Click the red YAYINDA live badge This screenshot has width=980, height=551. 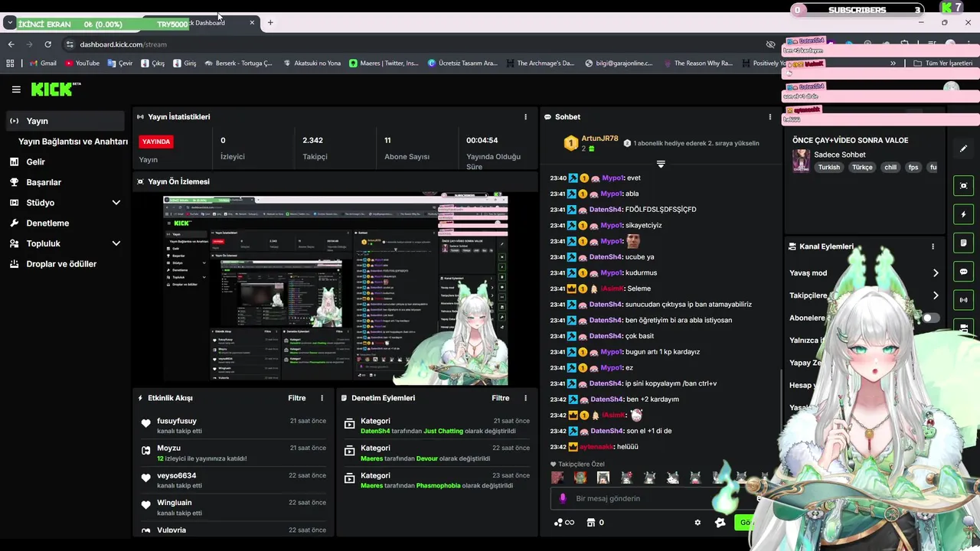click(156, 142)
